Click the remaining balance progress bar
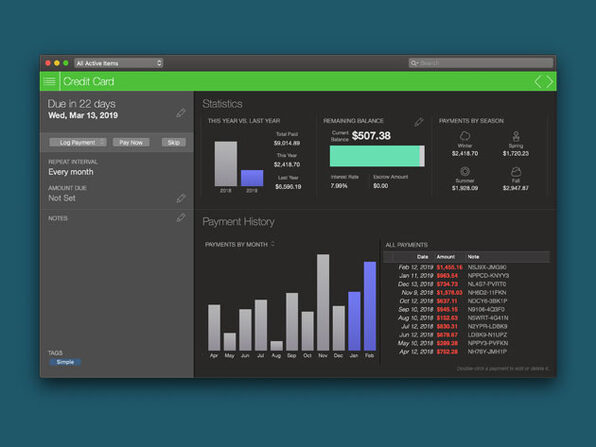The width and height of the screenshot is (596, 447). point(377,156)
